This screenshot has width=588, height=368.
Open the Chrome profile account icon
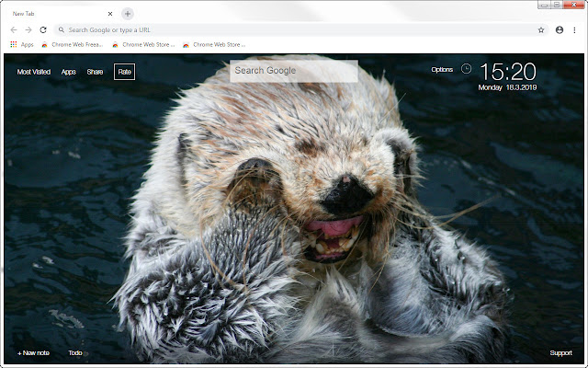(x=560, y=30)
